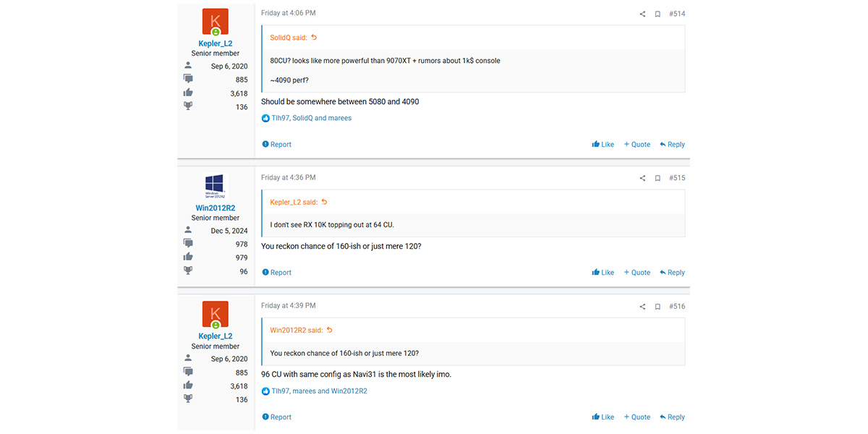Bookmark post #516 with the bookmark icon

(x=658, y=307)
